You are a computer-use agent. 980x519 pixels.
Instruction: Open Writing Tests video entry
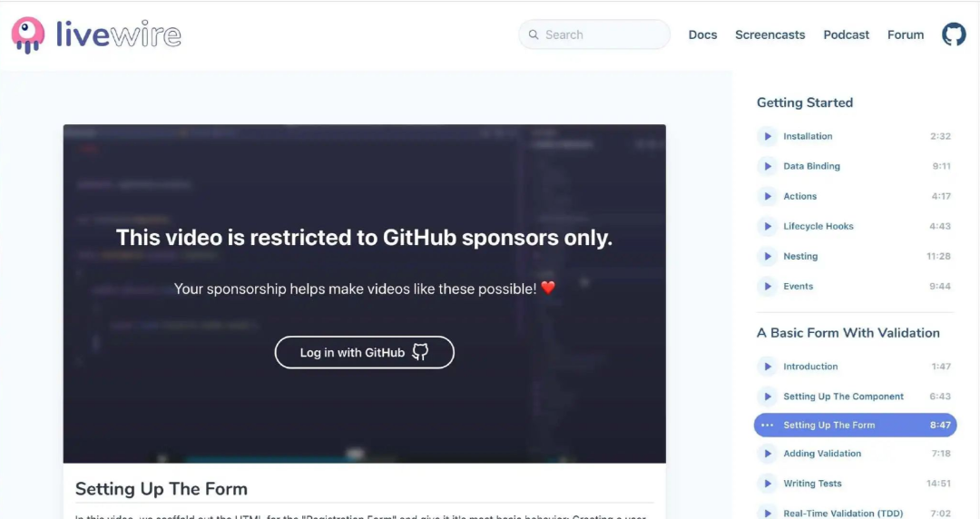click(x=854, y=484)
